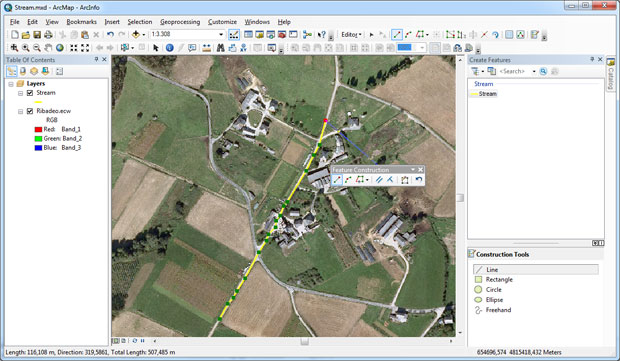The width and height of the screenshot is (620, 361).
Task: Open a map document with the folder icon
Action: pos(26,35)
